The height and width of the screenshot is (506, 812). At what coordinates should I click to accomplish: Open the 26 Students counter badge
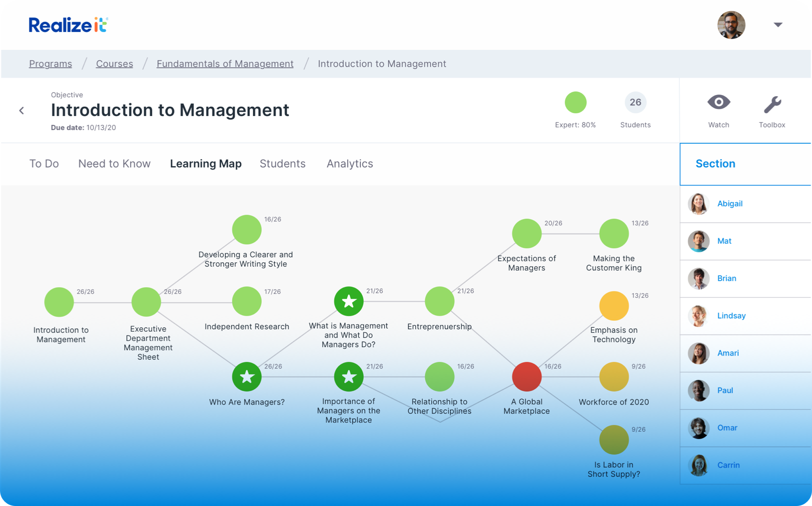635,102
